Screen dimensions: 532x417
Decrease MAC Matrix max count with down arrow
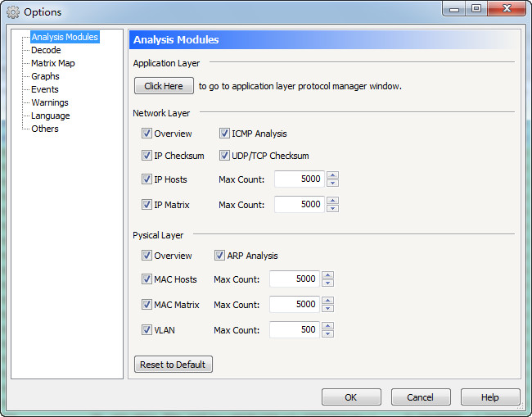[x=327, y=309]
